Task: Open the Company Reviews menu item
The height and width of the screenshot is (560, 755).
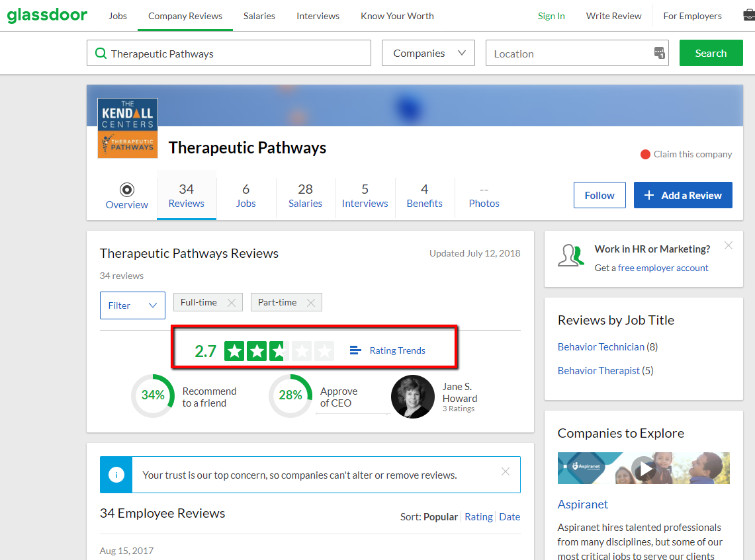Action: 185,16
